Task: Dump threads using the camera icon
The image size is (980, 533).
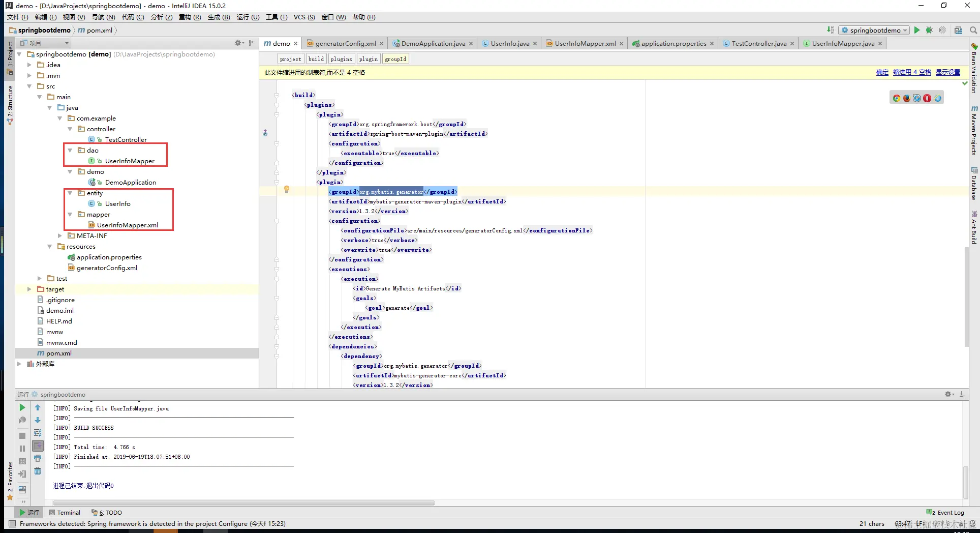Action: point(22,461)
